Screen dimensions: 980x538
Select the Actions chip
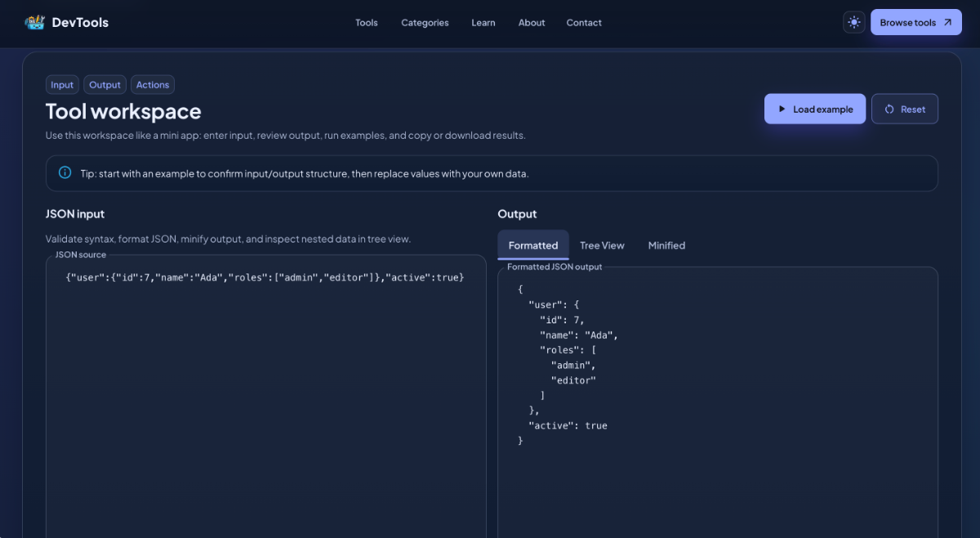153,85
